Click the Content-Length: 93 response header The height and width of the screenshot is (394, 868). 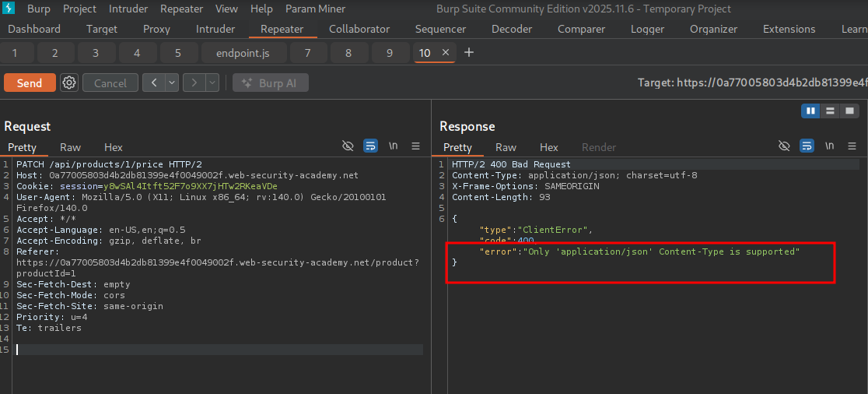(501, 197)
